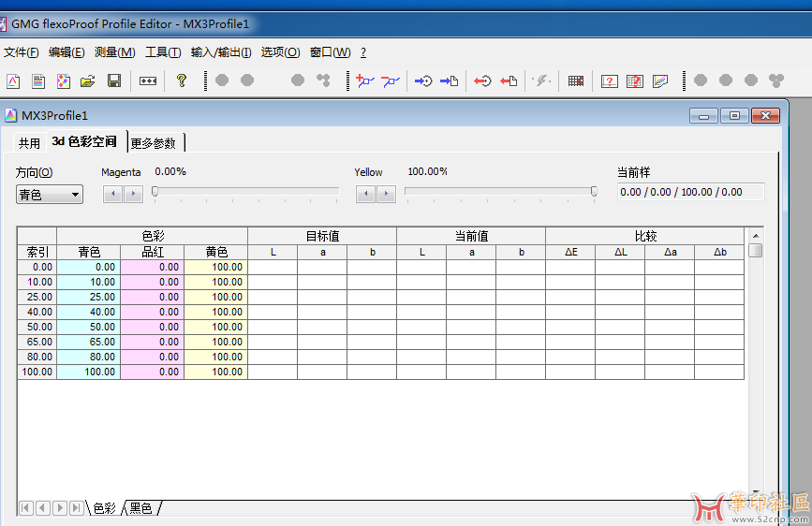812x526 pixels.
Task: Click the table vertical scrollbar up arrow
Action: pos(756,236)
